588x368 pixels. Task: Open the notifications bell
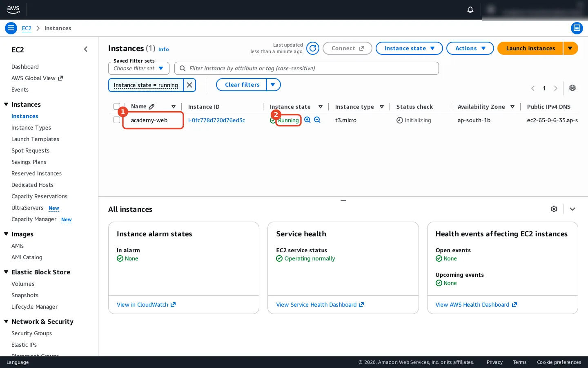click(x=470, y=9)
